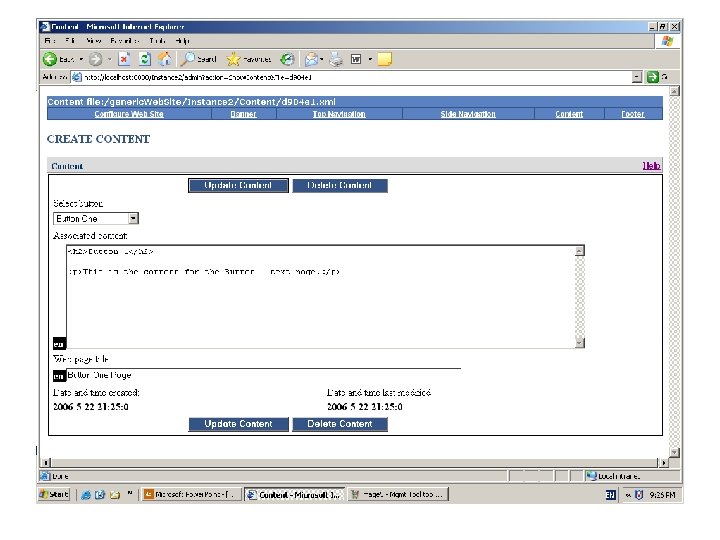The image size is (720, 540).
Task: Click the Forward arrow icon
Action: [x=96, y=59]
